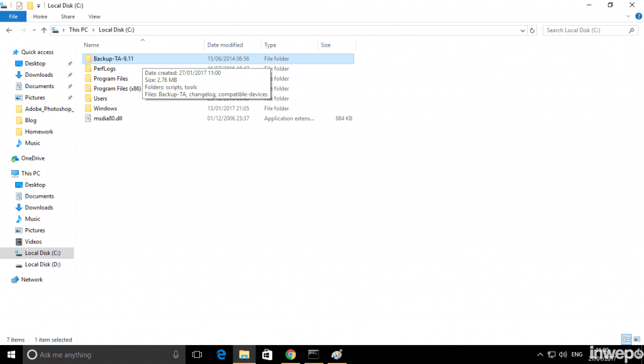Click the search magnifier icon
This screenshot has width=644, height=364.
pyautogui.click(x=631, y=30)
